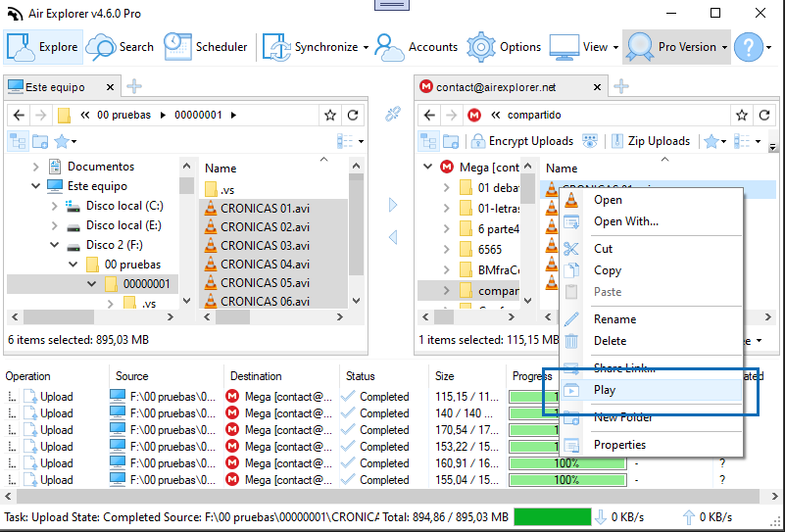Add left pane folder to favorites star

click(330, 116)
